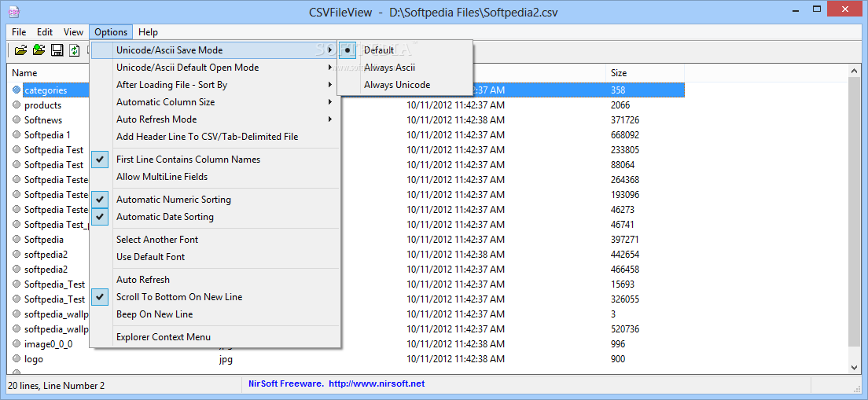Toggle Automatic Numeric Sorting
Image resolution: width=868 pixels, height=400 pixels.
point(215,199)
